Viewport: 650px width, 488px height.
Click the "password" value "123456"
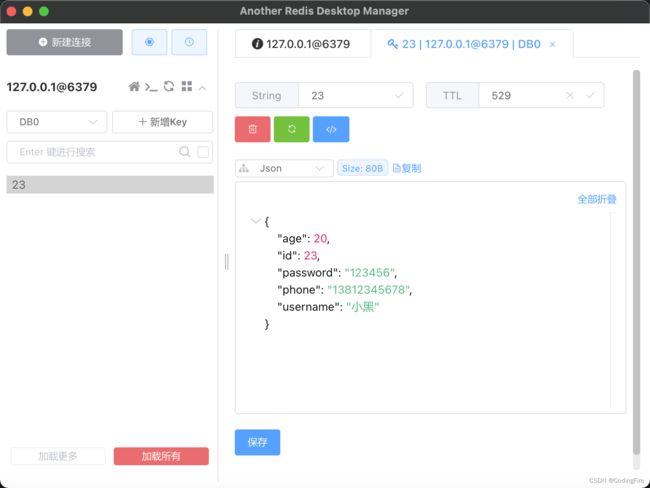pos(370,273)
